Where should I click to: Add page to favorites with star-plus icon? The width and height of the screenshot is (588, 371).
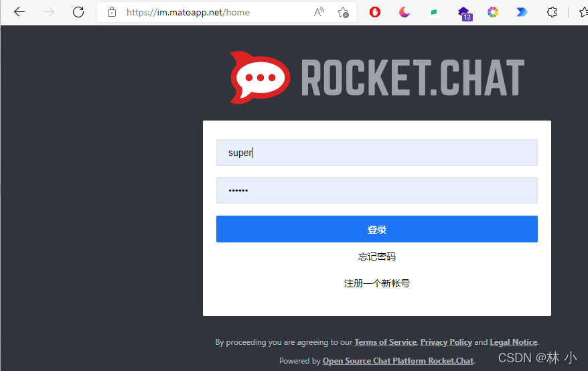tap(343, 12)
